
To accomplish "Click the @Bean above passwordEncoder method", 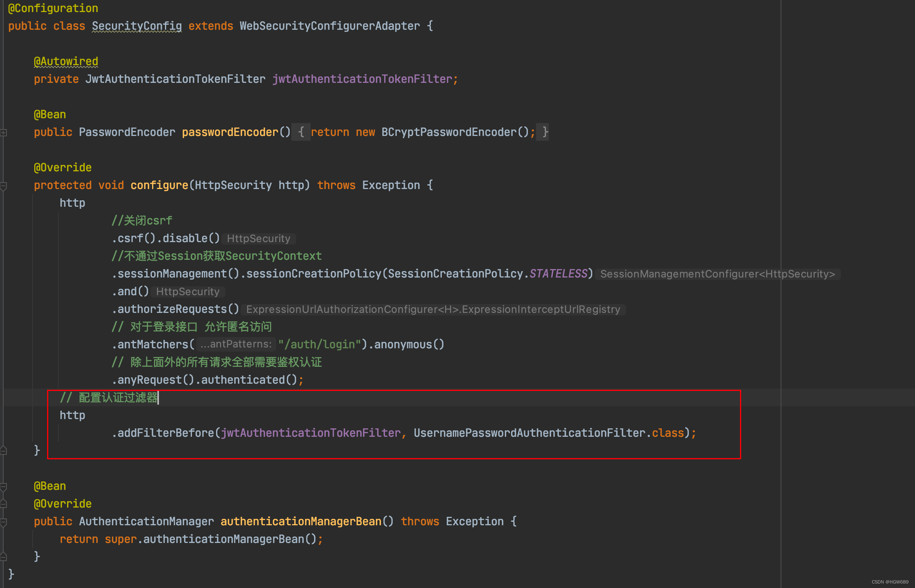I will 50,114.
